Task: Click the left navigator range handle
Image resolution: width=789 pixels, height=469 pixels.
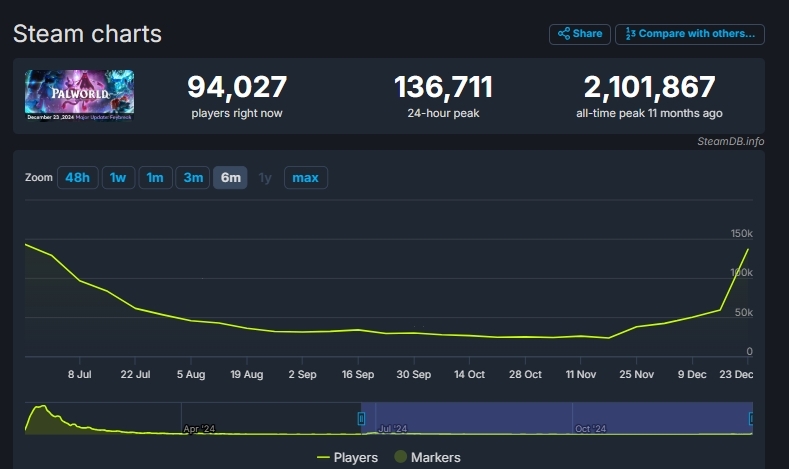Action: click(x=362, y=418)
